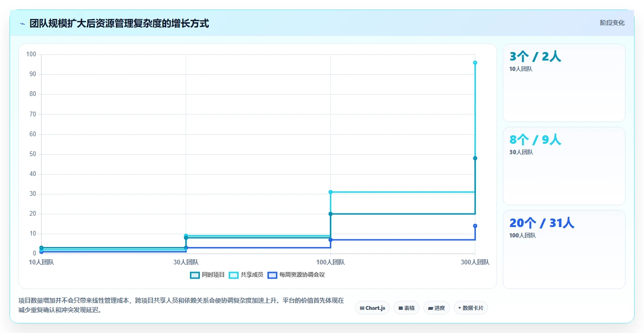Click the y-axis value 30

(x=33, y=194)
